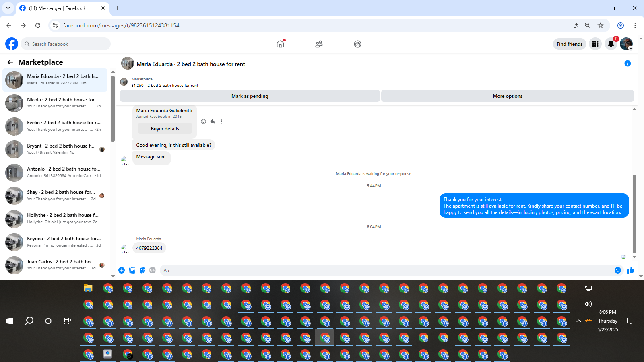Open account menu from profile avatar
This screenshot has height=362, width=644.
point(626,44)
